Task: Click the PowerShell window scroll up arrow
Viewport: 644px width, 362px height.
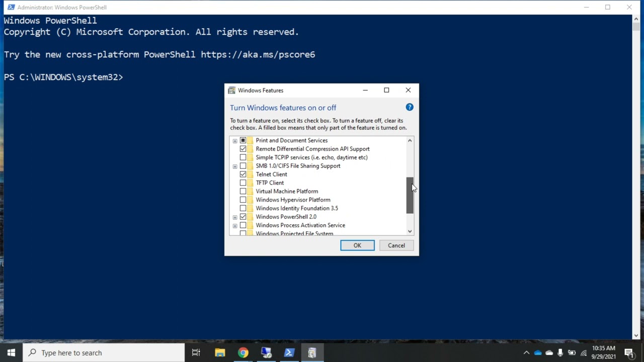Action: (636, 19)
